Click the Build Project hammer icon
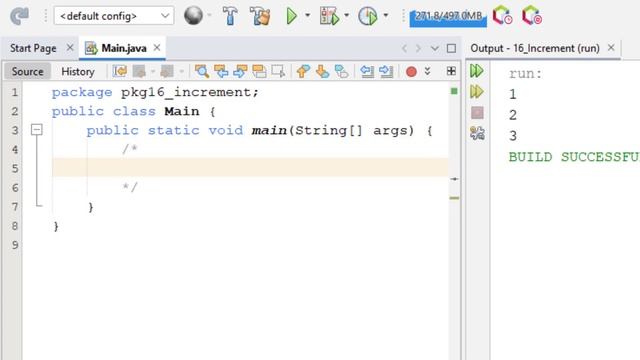This screenshot has height=360, width=640. coord(230,16)
